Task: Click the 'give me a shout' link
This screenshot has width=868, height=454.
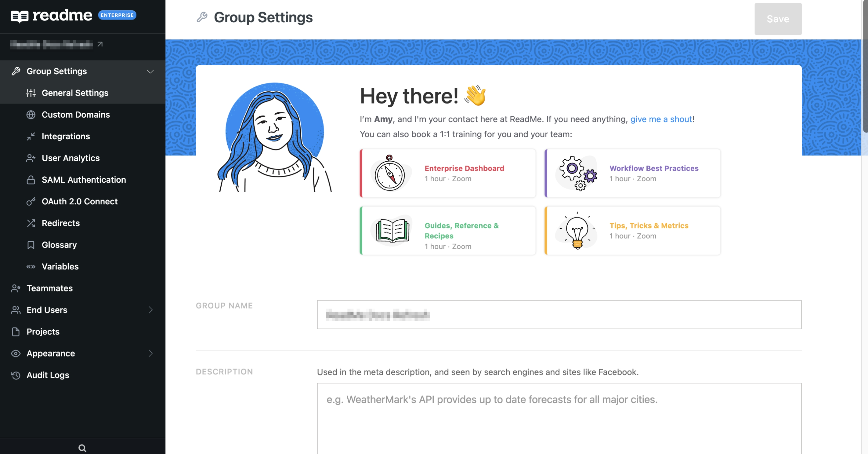Action: pyautogui.click(x=661, y=119)
